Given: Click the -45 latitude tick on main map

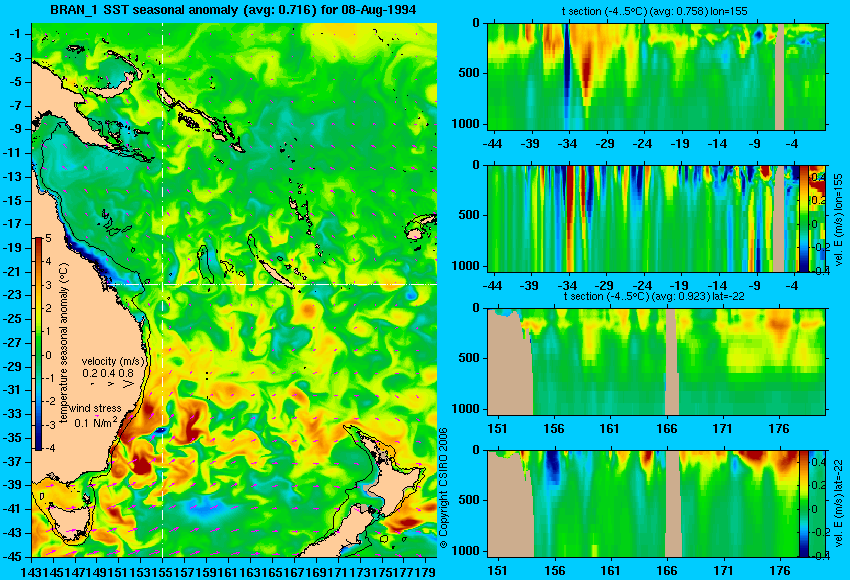Looking at the screenshot, I should (14, 557).
